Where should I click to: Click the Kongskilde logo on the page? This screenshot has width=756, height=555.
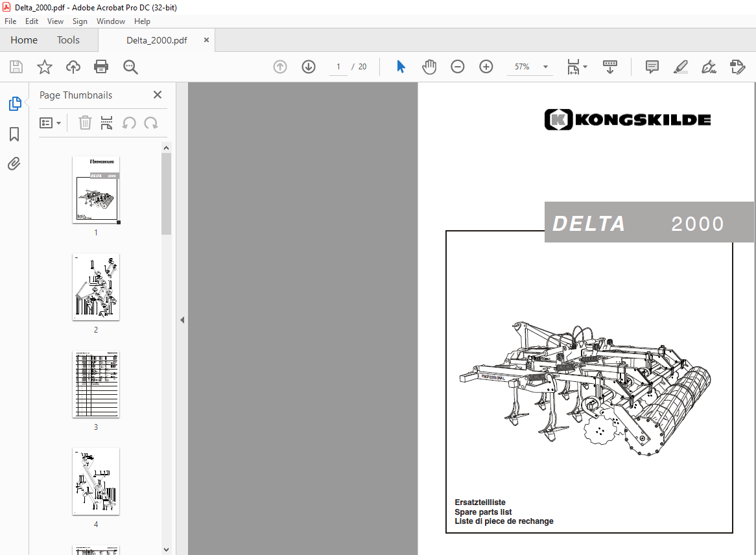[627, 119]
